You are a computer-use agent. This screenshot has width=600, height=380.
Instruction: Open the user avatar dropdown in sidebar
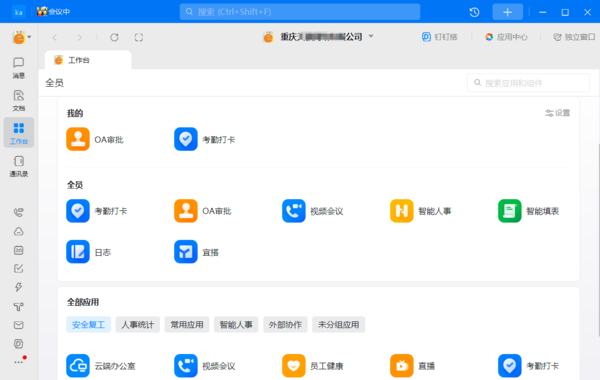[21, 38]
